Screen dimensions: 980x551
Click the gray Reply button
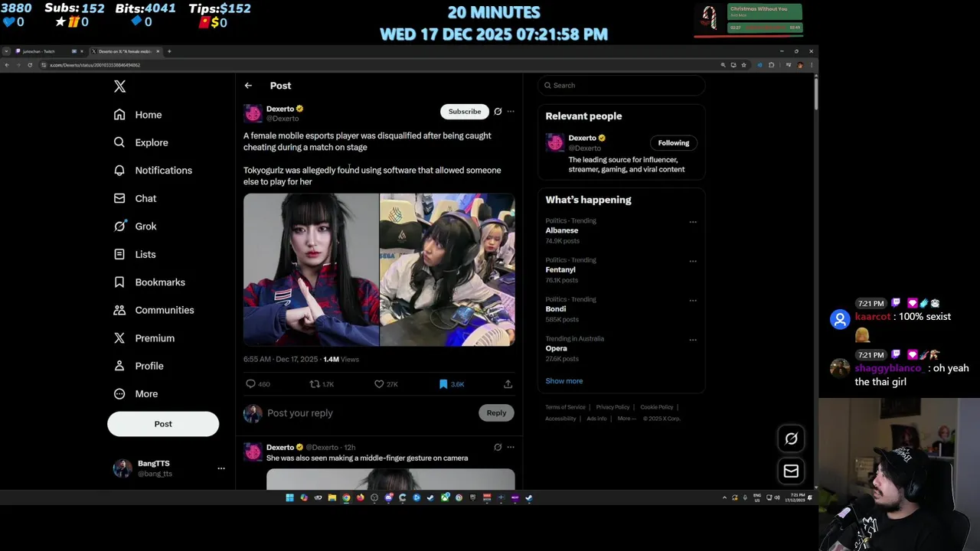click(496, 413)
